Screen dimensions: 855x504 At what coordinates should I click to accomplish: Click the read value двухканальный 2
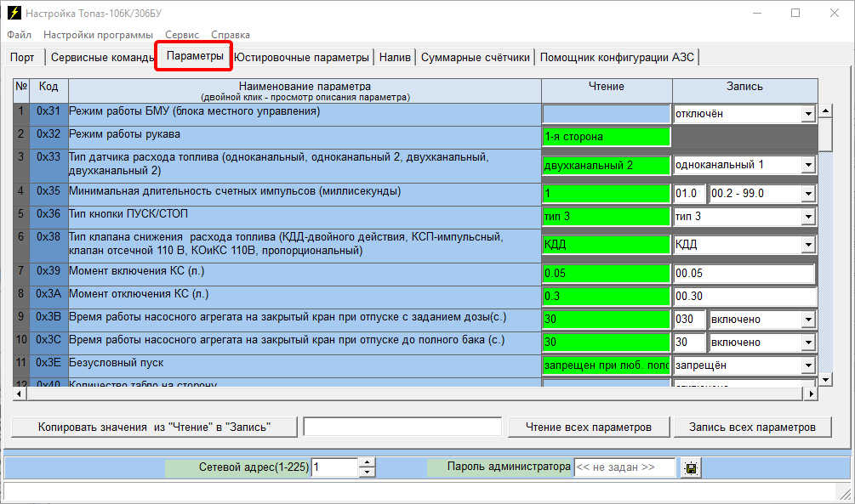[x=606, y=166]
